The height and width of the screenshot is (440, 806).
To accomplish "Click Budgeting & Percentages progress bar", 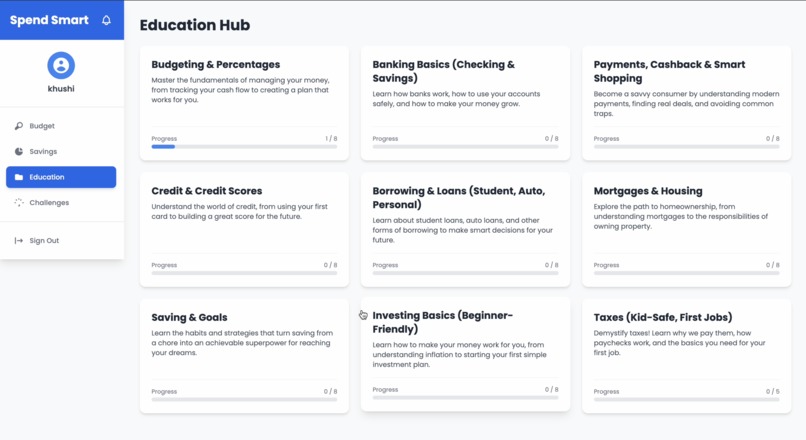I will [x=244, y=146].
